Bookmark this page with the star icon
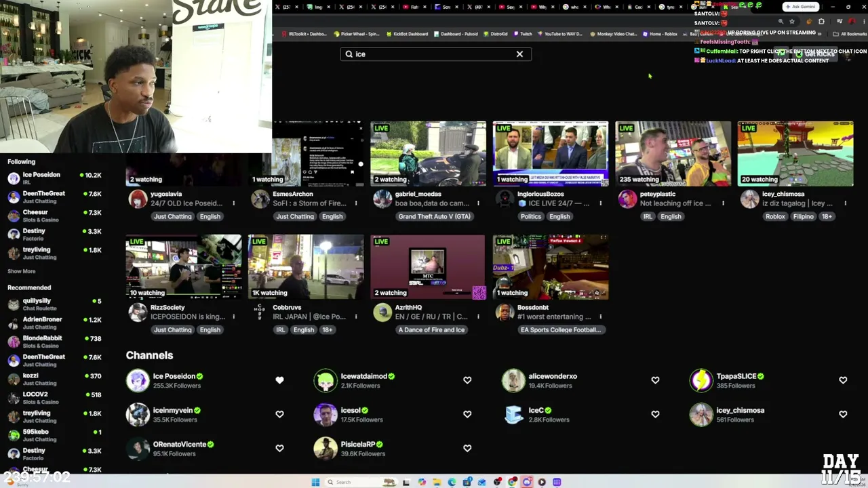The height and width of the screenshot is (488, 868). point(791,22)
